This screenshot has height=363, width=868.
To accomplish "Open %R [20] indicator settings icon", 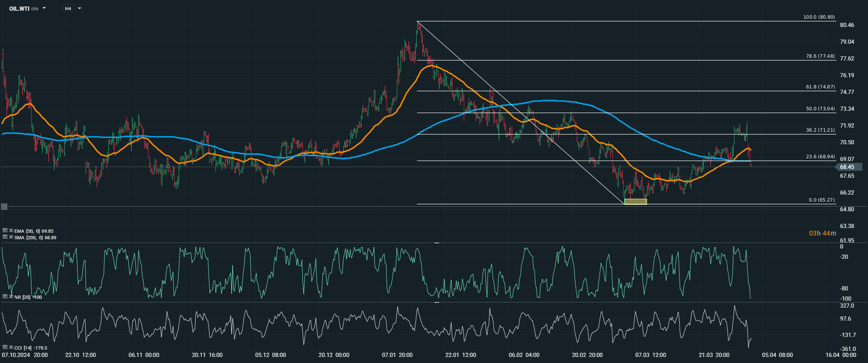I will [x=5, y=296].
